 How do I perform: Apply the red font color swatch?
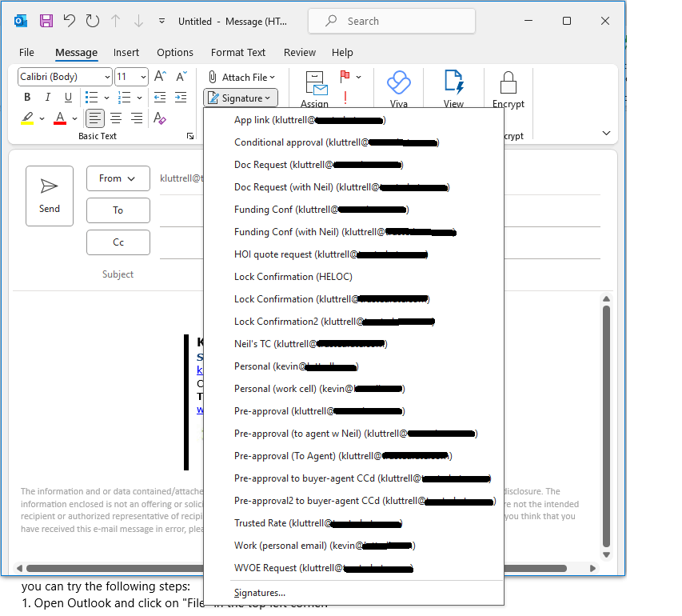point(60,118)
